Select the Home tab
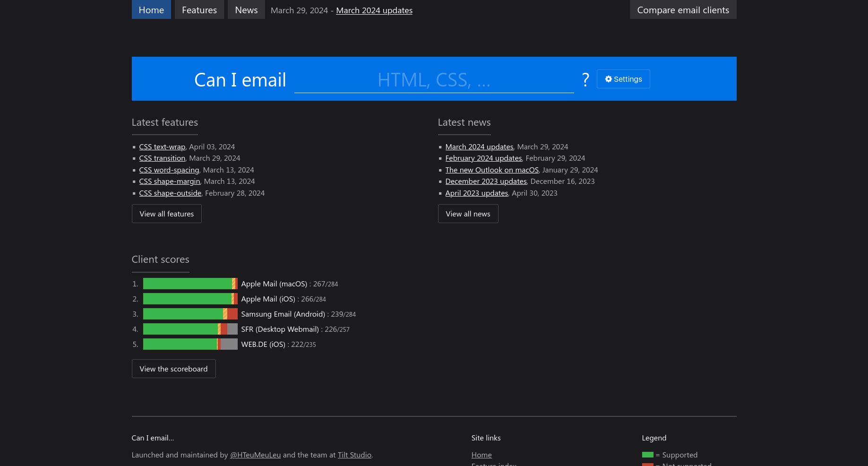Viewport: 868px width, 466px height. pos(151,9)
